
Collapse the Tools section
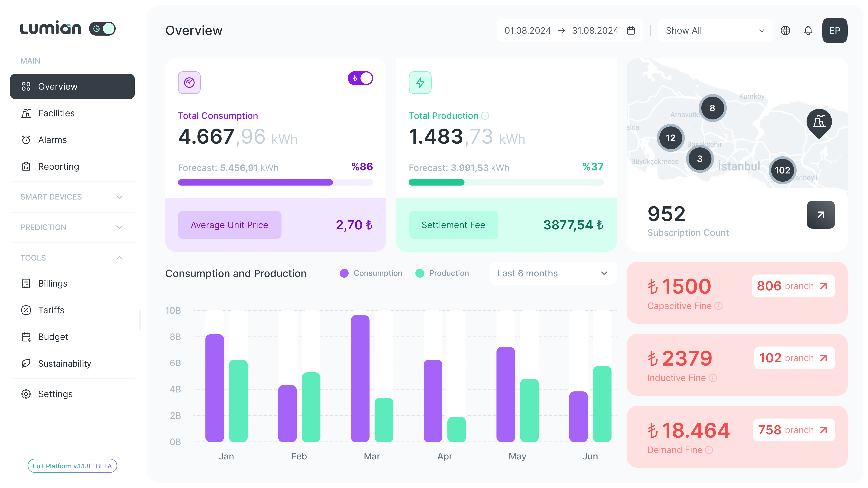72,258
